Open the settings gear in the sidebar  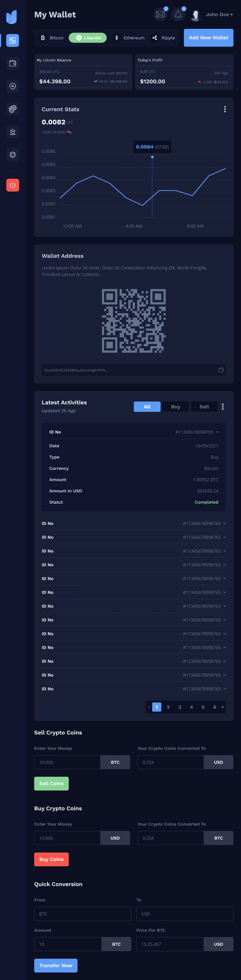click(13, 154)
